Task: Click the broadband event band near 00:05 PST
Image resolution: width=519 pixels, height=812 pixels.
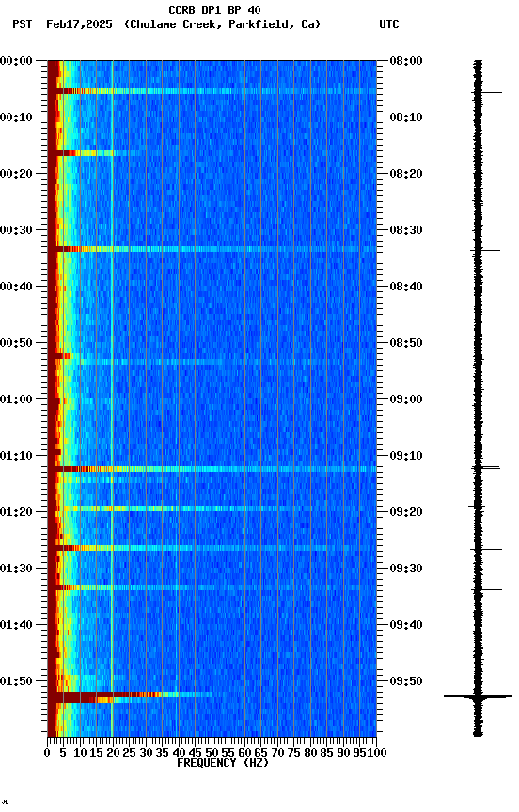Action: click(x=212, y=91)
